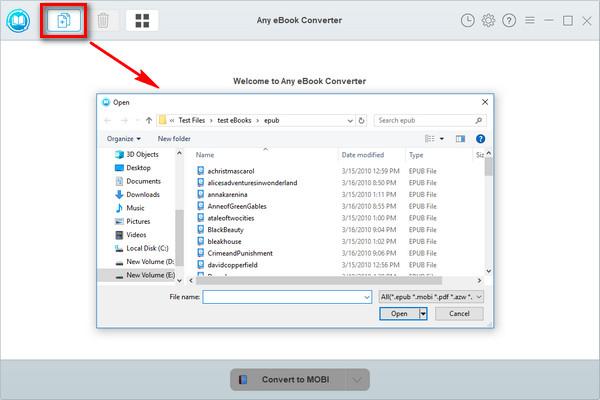This screenshot has width=600, height=400.
Task: Click the test eBooks breadcrumb
Action: tap(234, 120)
